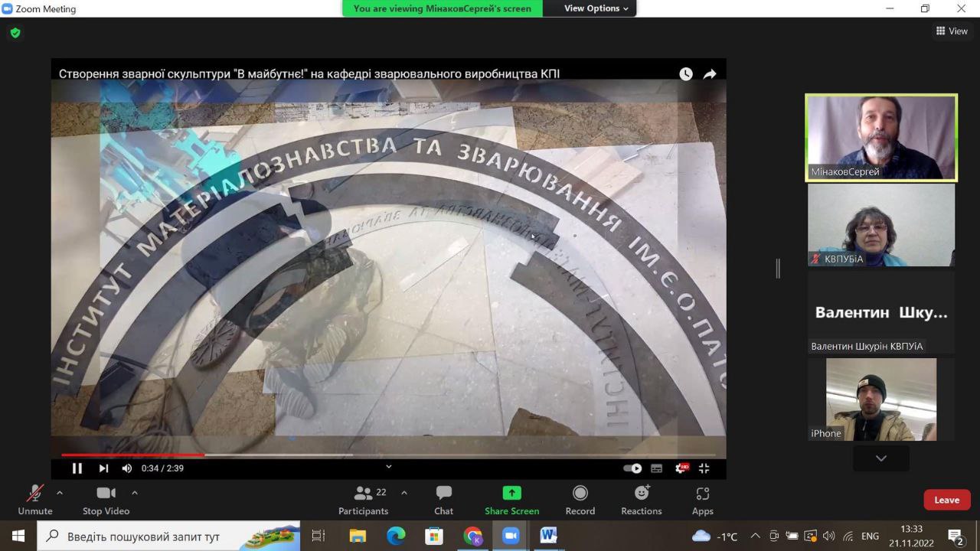The width and height of the screenshot is (980, 551).
Task: Select МінаковСергей's video thumbnail
Action: coord(881,138)
